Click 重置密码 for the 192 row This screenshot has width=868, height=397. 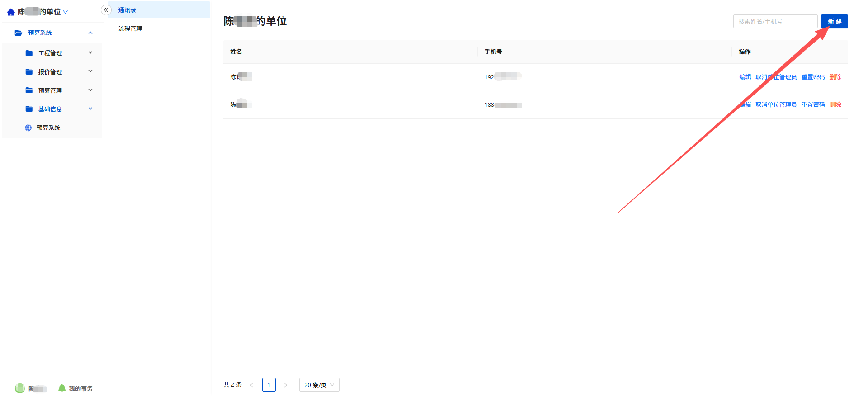click(813, 77)
